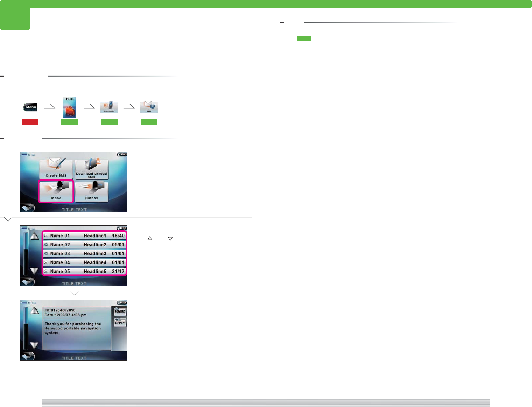Image resolution: width=532 pixels, height=407 pixels.
Task: Click the message view scrollbar
Action: click(x=26, y=328)
